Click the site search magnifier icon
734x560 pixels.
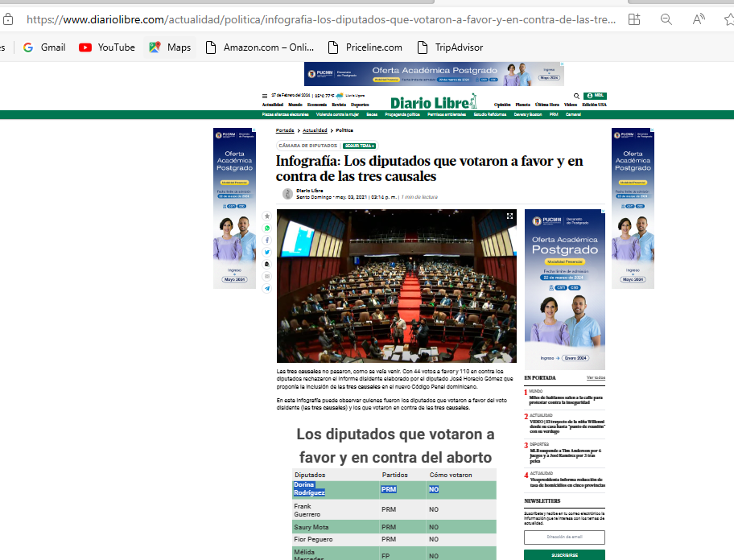click(576, 96)
